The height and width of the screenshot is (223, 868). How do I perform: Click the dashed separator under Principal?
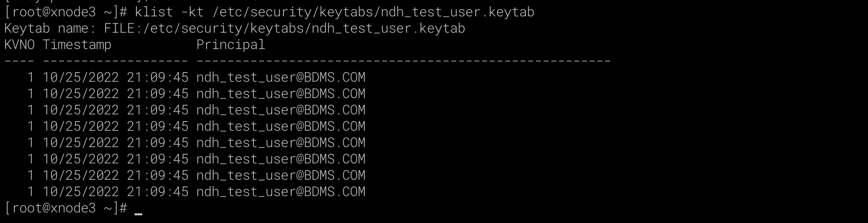coord(404,61)
